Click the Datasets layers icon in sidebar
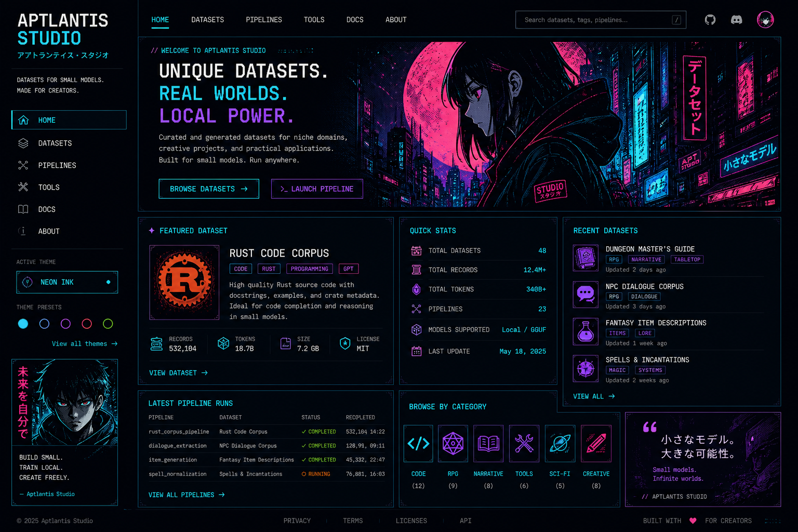The height and width of the screenshot is (532, 798). (x=23, y=143)
